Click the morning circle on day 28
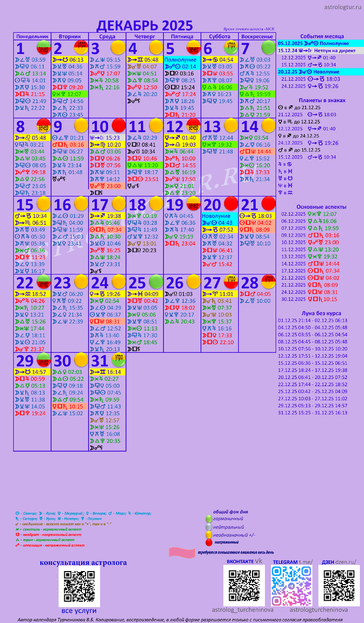364x623 pixels. pyautogui.click(x=268, y=281)
